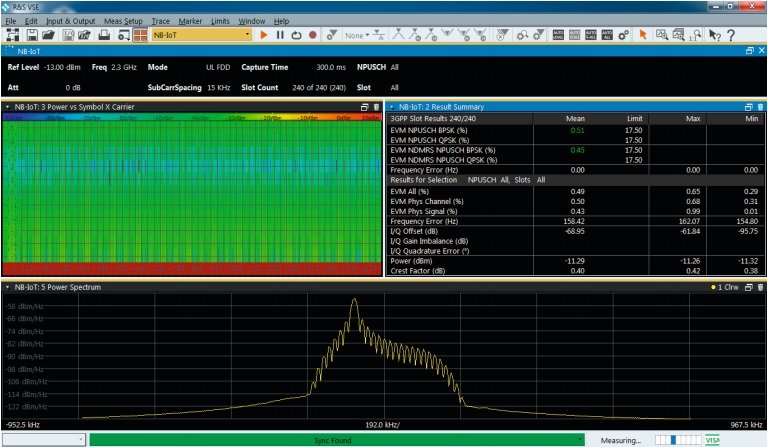Image resolution: width=768 pixels, height=447 pixels.
Task: Click the save floppy disk icon
Action: coord(32,35)
